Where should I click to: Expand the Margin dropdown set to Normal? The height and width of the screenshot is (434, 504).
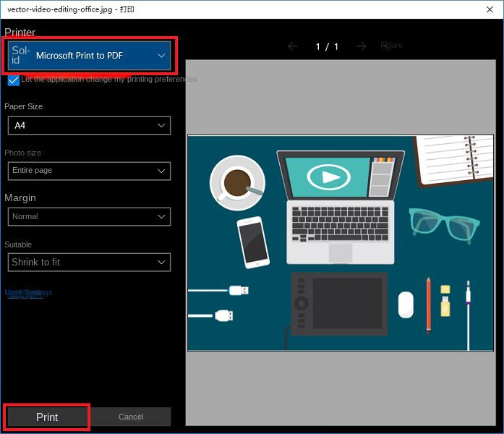pos(89,216)
